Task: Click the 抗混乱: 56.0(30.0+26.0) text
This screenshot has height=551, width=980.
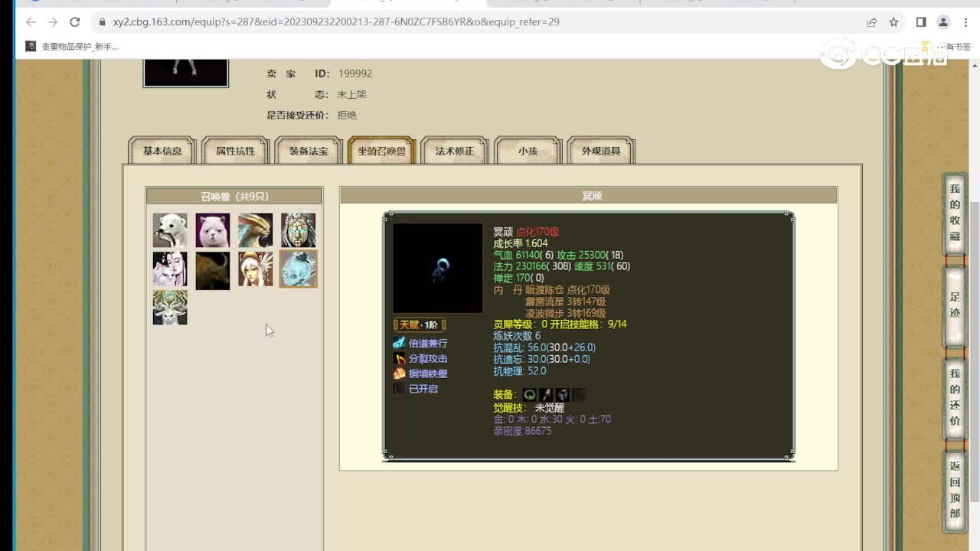Action: 544,347
